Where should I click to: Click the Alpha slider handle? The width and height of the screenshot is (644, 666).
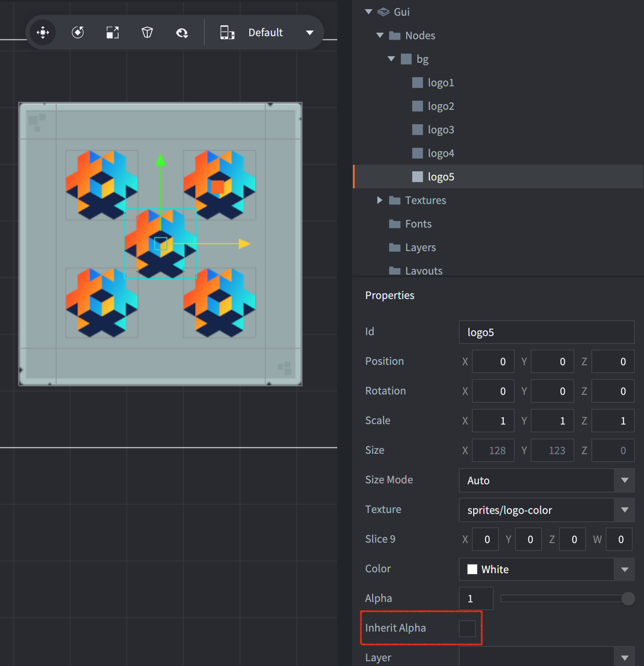(x=628, y=598)
